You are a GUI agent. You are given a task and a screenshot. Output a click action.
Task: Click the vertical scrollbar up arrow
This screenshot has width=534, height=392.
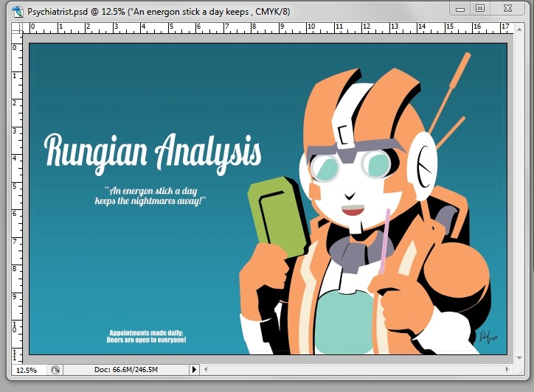pyautogui.click(x=519, y=29)
